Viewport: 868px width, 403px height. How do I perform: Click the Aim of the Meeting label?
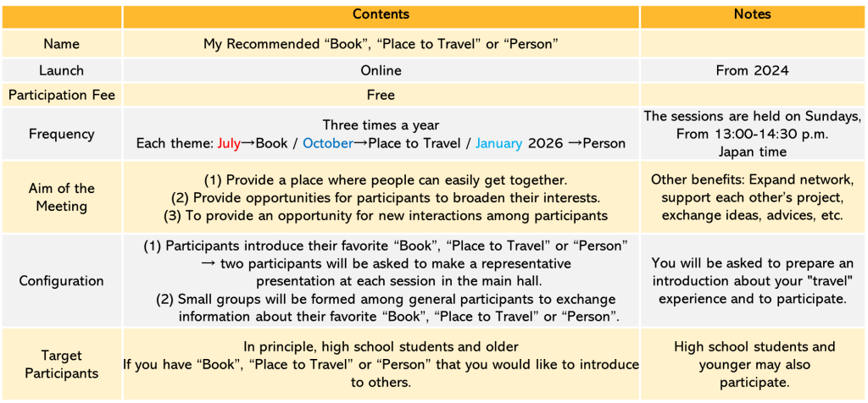61,197
